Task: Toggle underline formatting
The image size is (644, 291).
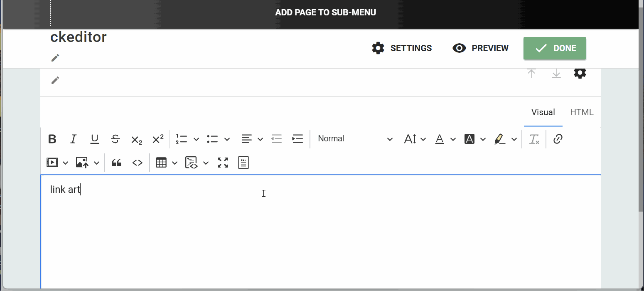Action: coord(95,139)
